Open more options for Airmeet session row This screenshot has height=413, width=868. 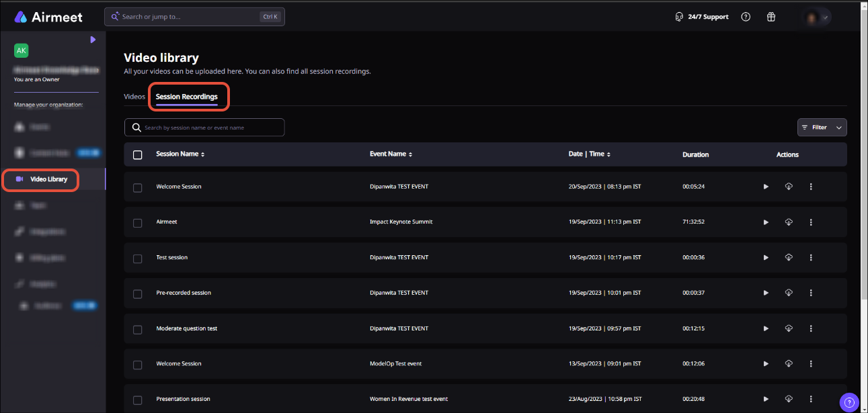pos(811,222)
